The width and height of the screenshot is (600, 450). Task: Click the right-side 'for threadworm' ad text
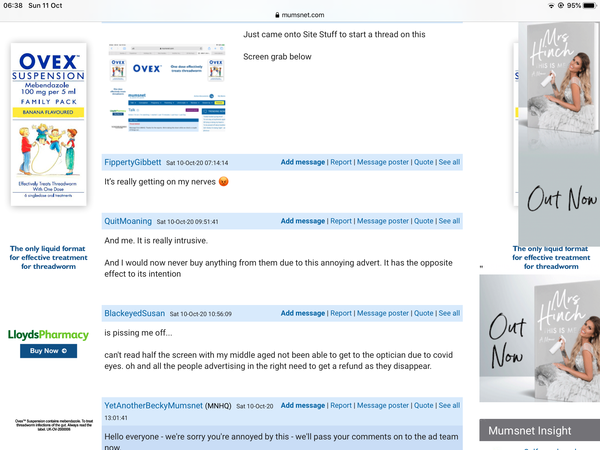click(x=551, y=266)
